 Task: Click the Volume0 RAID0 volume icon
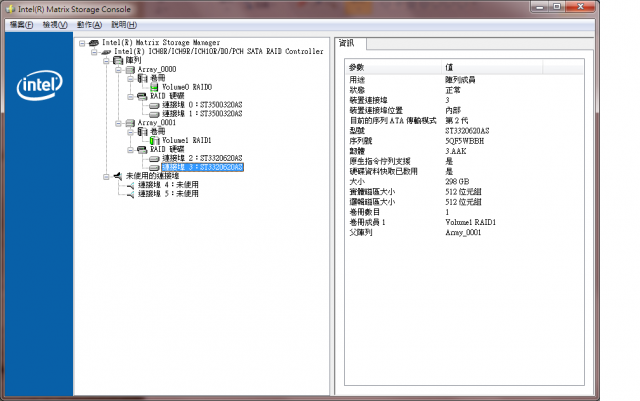click(154, 87)
